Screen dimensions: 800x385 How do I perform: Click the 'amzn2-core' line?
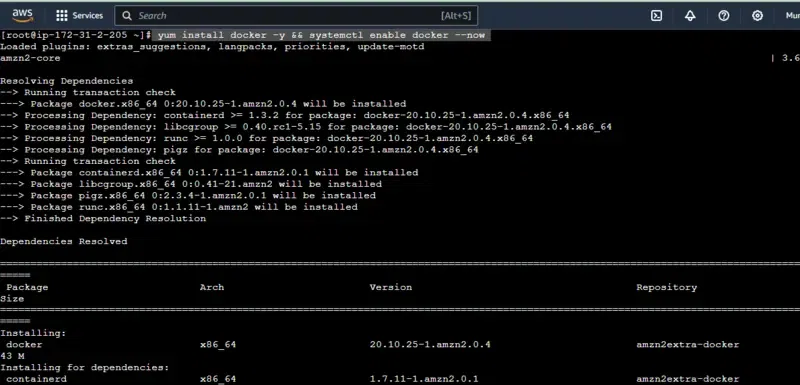30,58
